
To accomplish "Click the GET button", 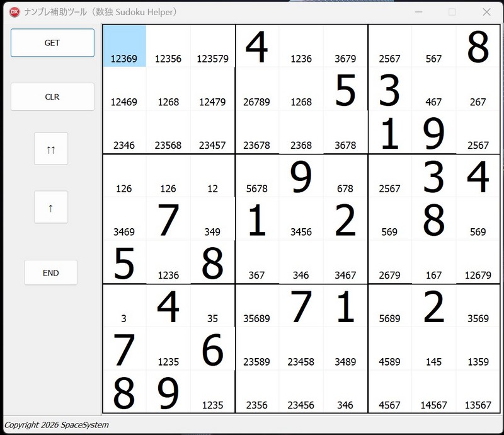I will (52, 43).
